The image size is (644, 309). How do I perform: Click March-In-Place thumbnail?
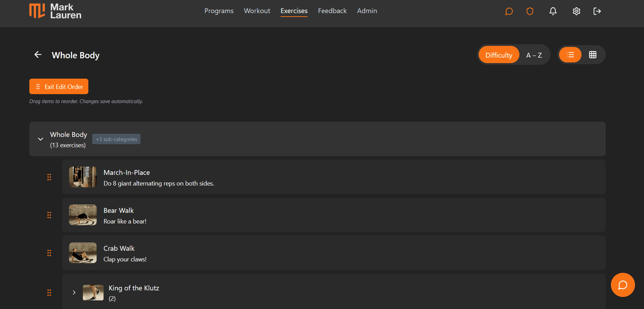pos(83,177)
